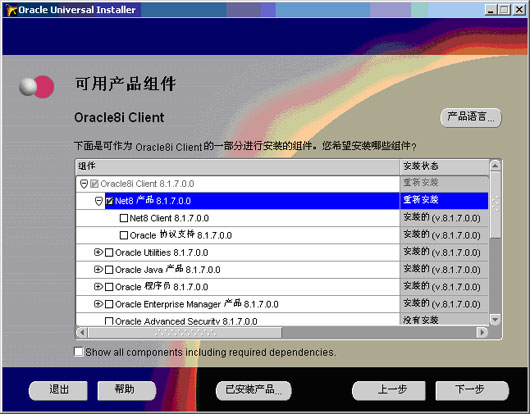This screenshot has width=530, height=414.
Task: Click the install status of the Net8 Client row
Action: pyautogui.click(x=442, y=218)
